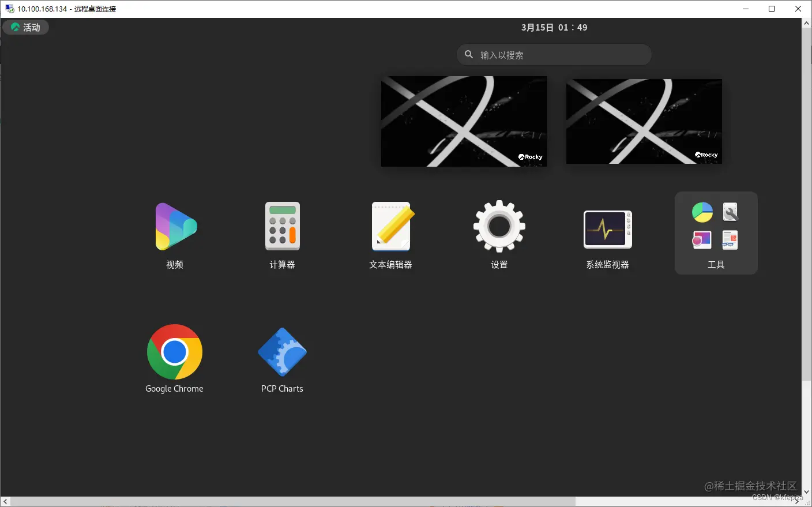812x507 pixels.
Task: Click the 系统监视器 label text
Action: [x=608, y=265]
